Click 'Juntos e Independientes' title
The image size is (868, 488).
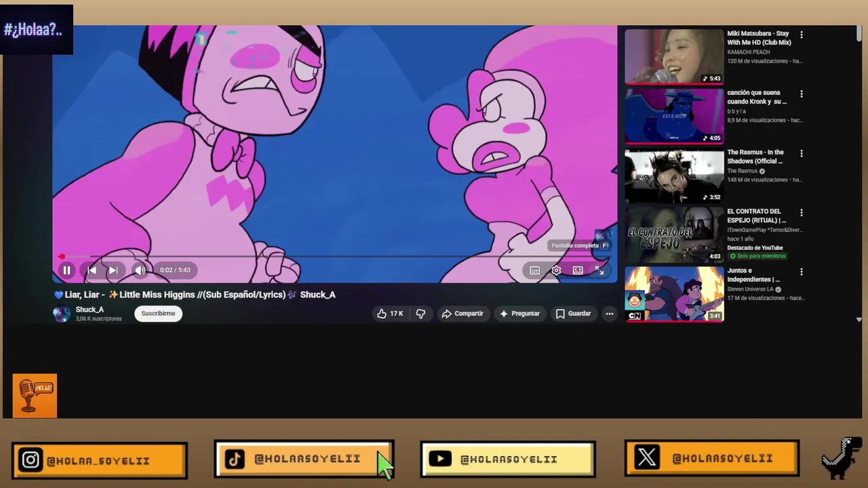753,274
